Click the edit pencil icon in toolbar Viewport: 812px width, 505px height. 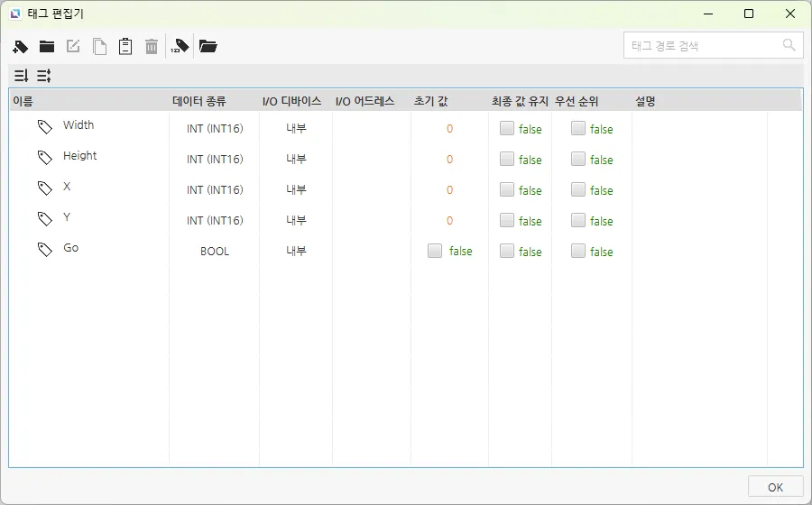[x=73, y=47]
